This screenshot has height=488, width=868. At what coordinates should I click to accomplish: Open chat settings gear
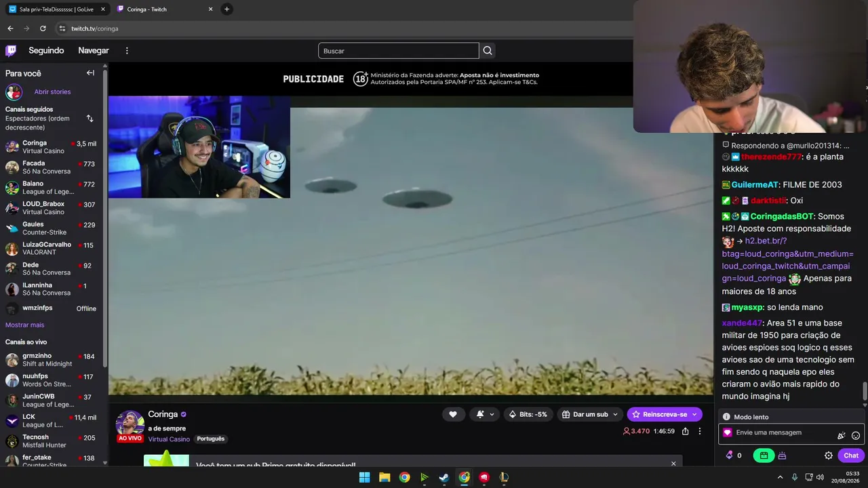[x=828, y=455]
